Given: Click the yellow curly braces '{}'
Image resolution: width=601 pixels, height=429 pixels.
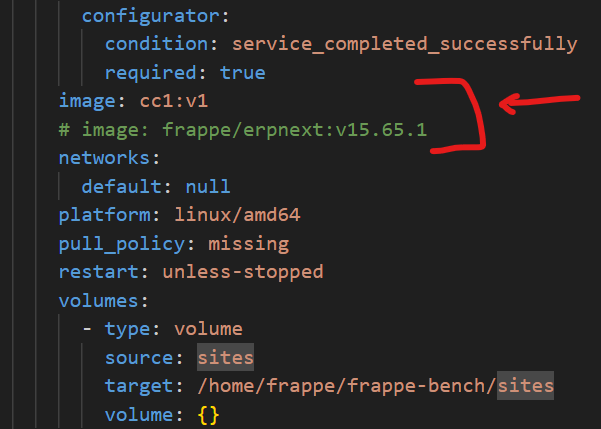Looking at the screenshot, I should click(209, 415).
